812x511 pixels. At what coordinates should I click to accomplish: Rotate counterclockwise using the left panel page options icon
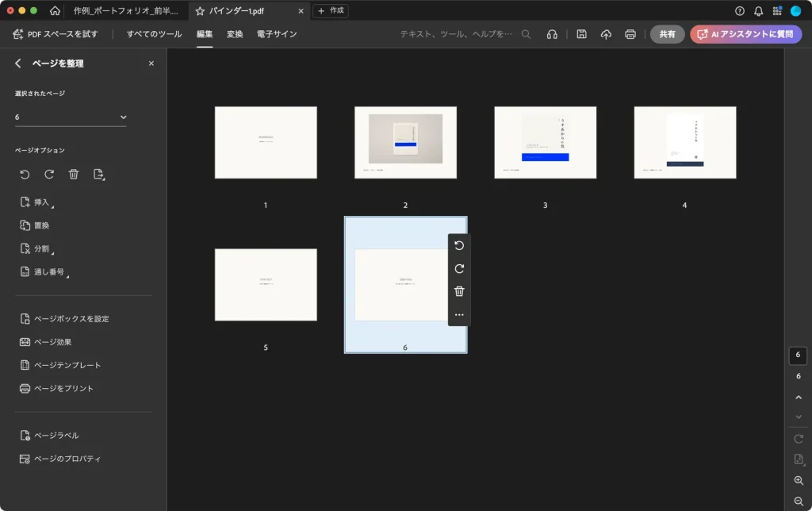coord(25,174)
